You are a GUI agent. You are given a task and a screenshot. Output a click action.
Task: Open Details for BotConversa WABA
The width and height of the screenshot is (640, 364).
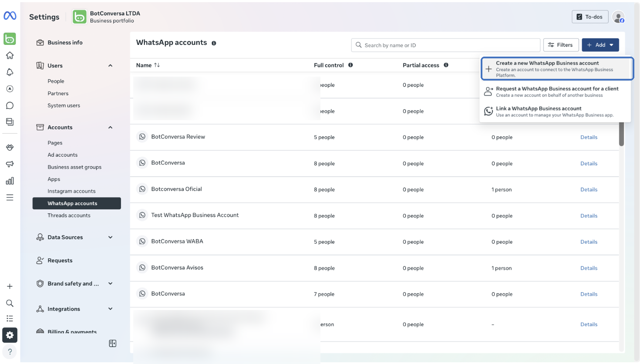pyautogui.click(x=589, y=242)
